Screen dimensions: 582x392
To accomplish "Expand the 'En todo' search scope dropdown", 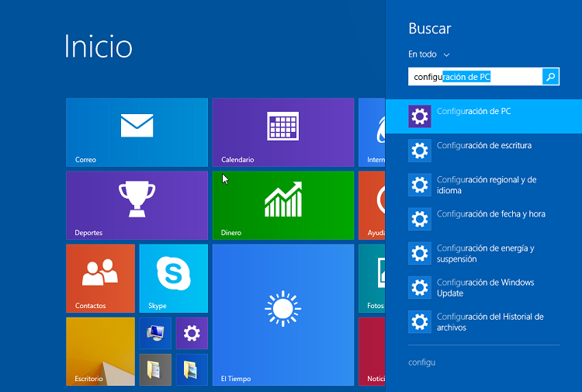I will [x=429, y=54].
